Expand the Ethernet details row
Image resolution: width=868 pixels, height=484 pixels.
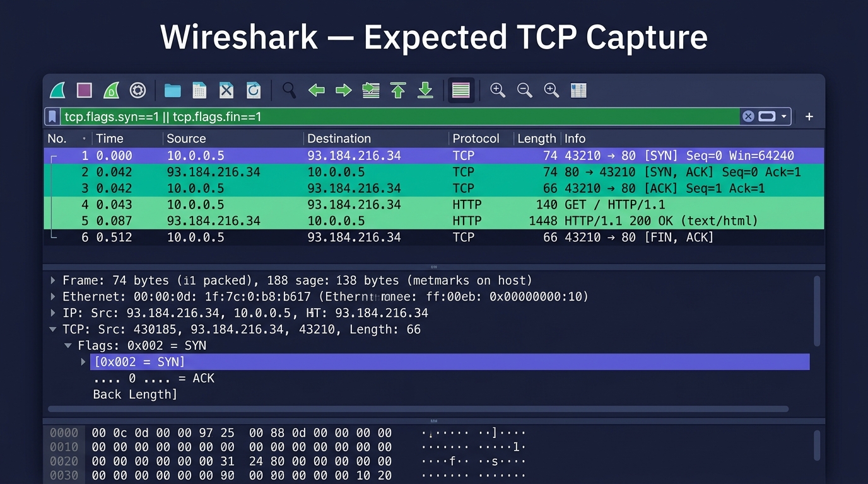(x=53, y=297)
